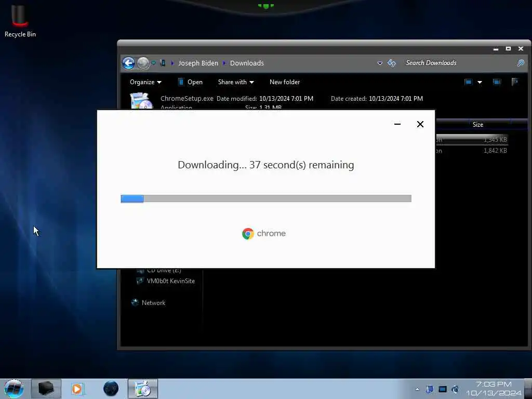Click Open in the Explorer toolbar

(190, 82)
